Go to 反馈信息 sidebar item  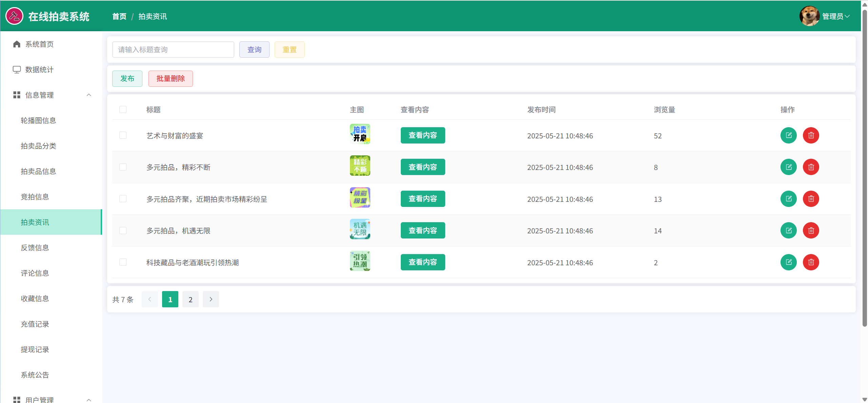tap(35, 248)
